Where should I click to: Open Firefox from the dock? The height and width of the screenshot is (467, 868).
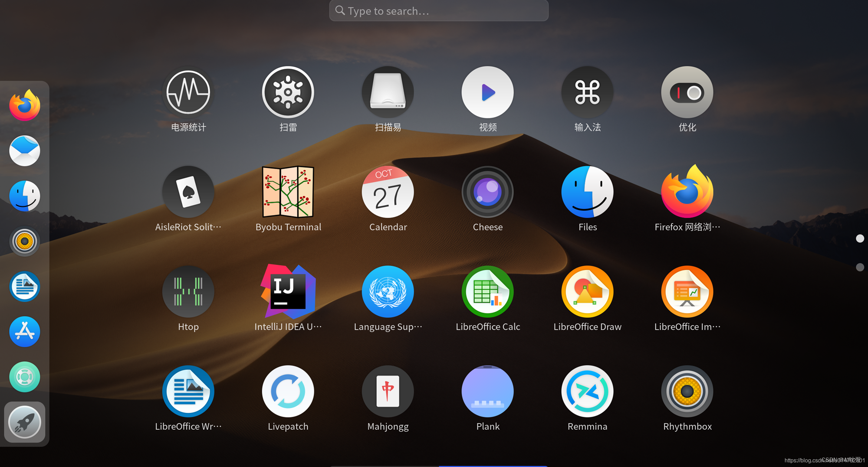25,105
